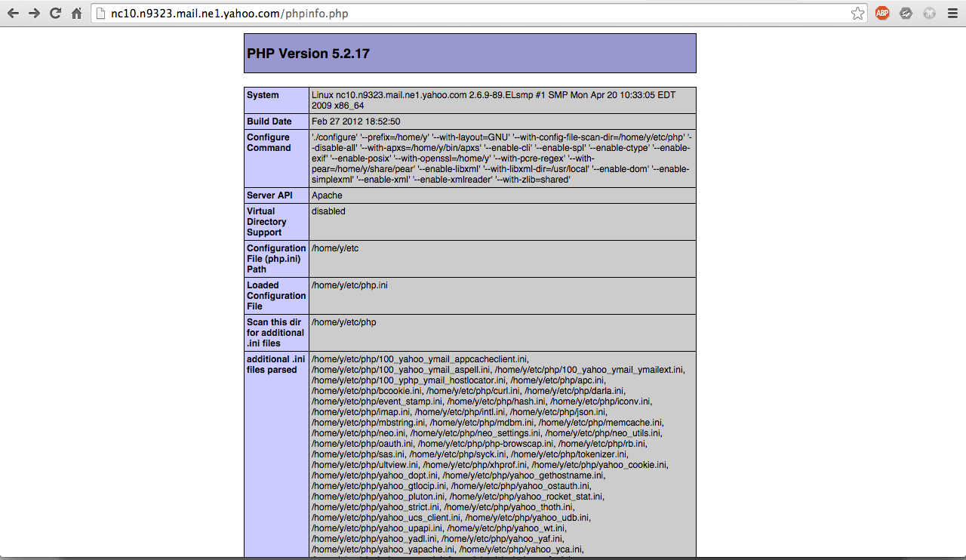Bookmark this page with the star
This screenshot has height=560, width=966.
coord(857,14)
